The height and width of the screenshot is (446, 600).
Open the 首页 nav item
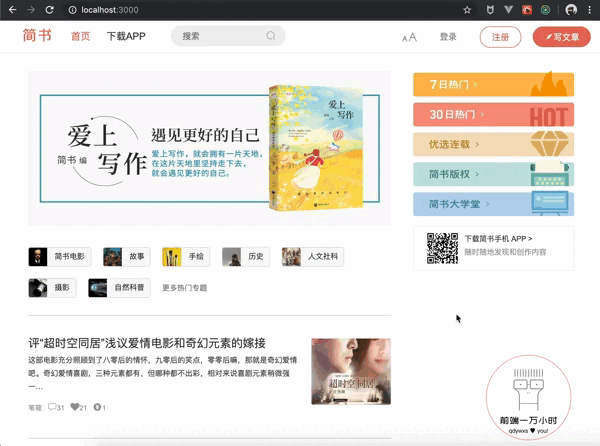point(81,36)
